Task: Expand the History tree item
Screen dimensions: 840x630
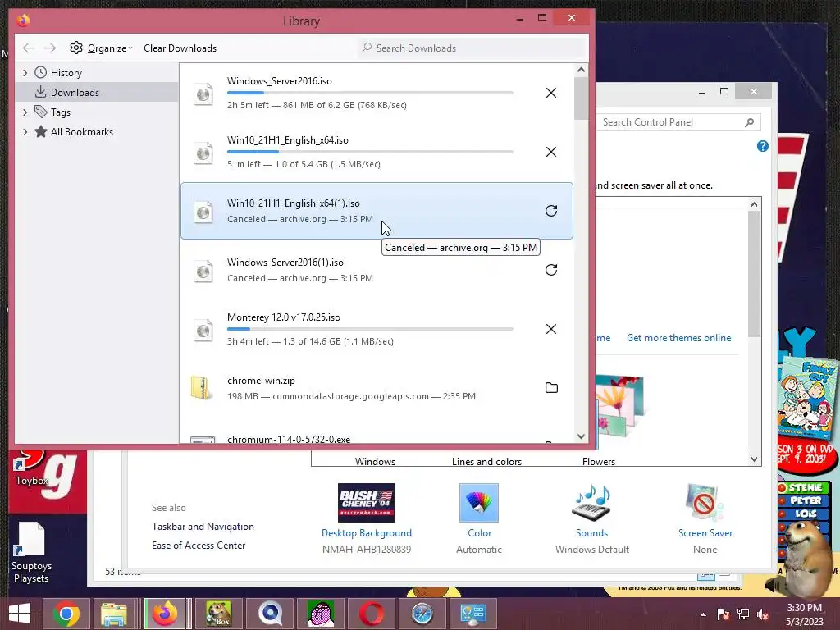Action: pos(25,72)
